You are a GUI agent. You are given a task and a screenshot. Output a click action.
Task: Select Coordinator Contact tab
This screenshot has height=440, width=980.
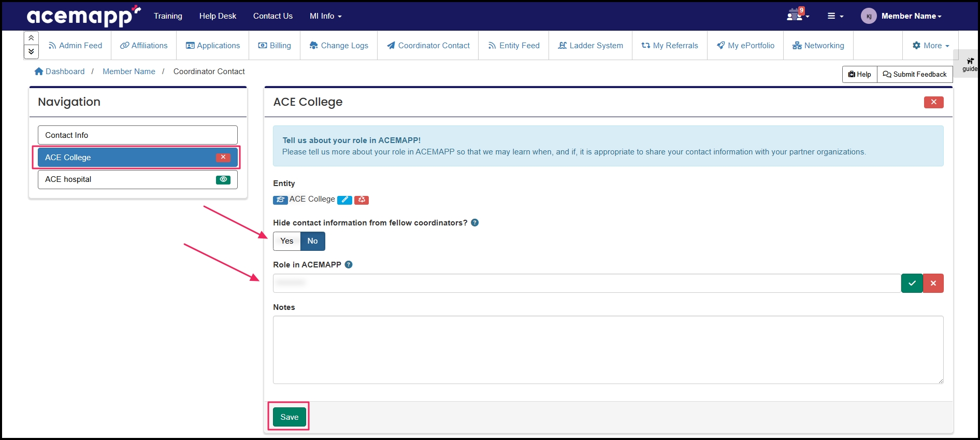428,46
